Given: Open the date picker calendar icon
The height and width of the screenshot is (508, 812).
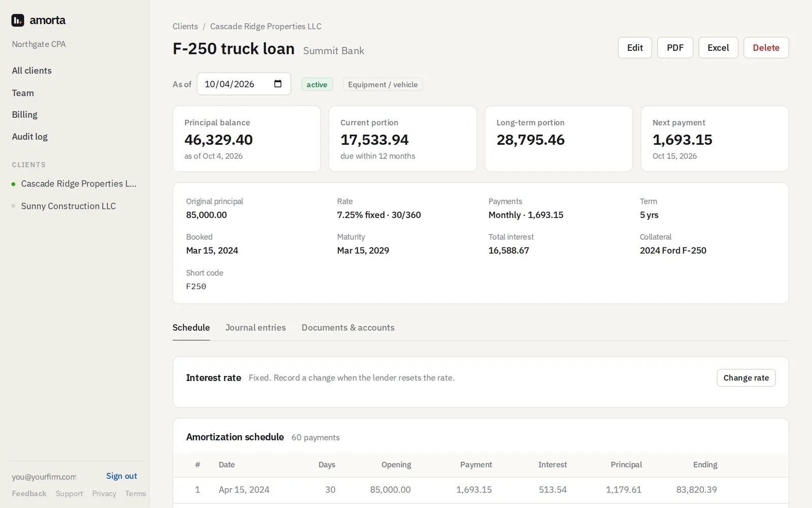Looking at the screenshot, I should coord(278,84).
